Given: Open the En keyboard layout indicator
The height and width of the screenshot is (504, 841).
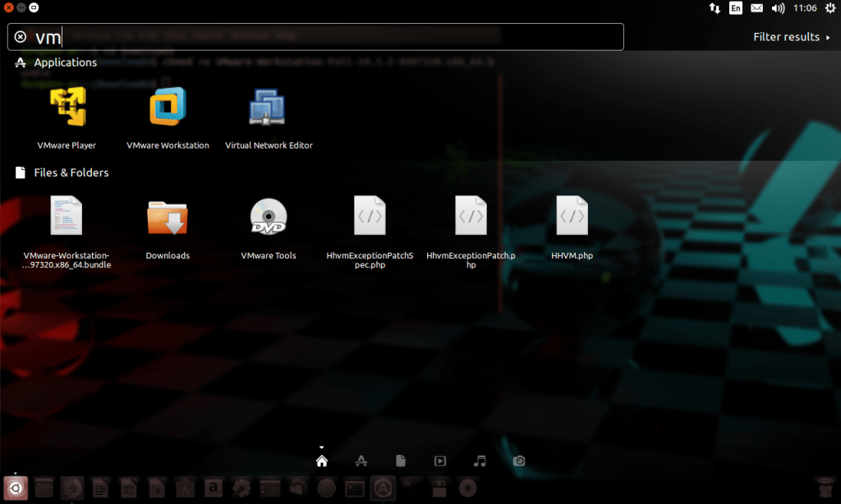Looking at the screenshot, I should (736, 8).
